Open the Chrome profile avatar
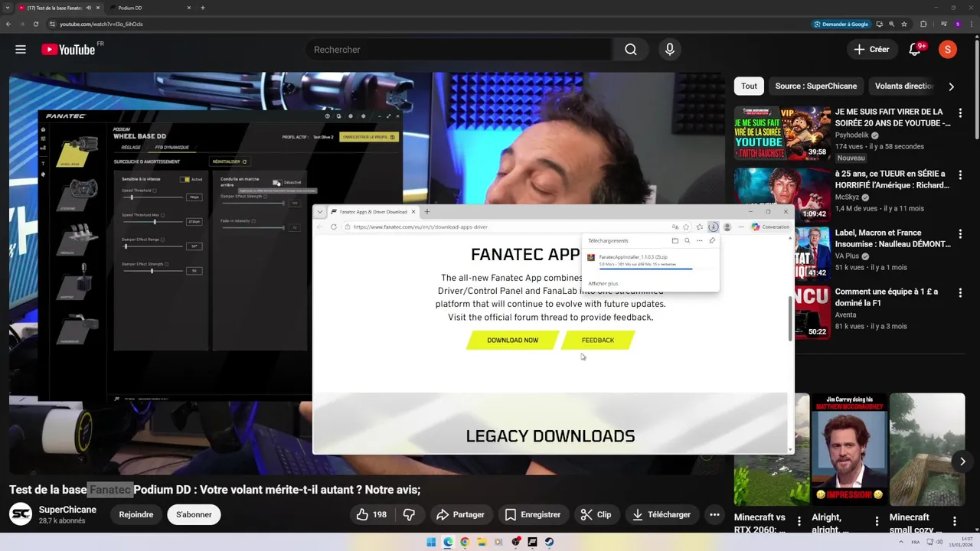Viewport: 980px width, 551px height. tap(958, 24)
